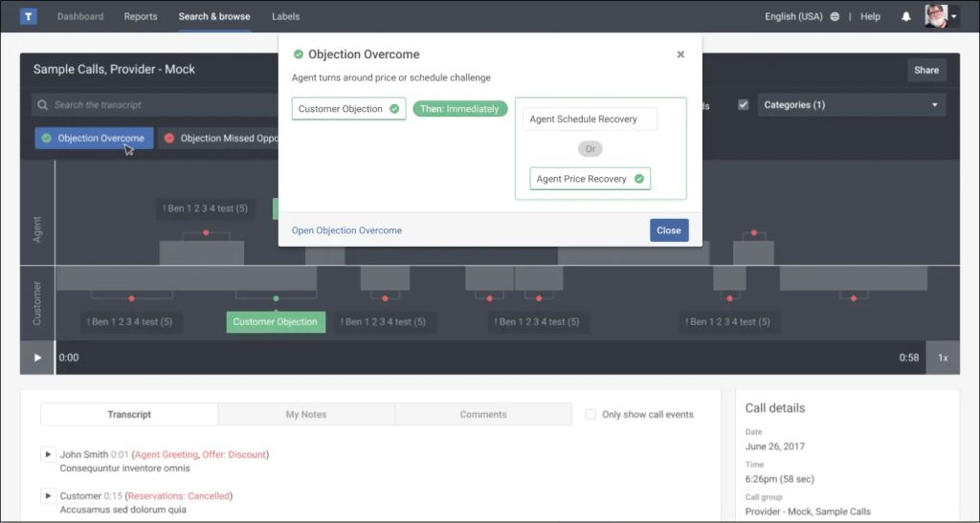Click the user avatar profile picture

tap(936, 16)
